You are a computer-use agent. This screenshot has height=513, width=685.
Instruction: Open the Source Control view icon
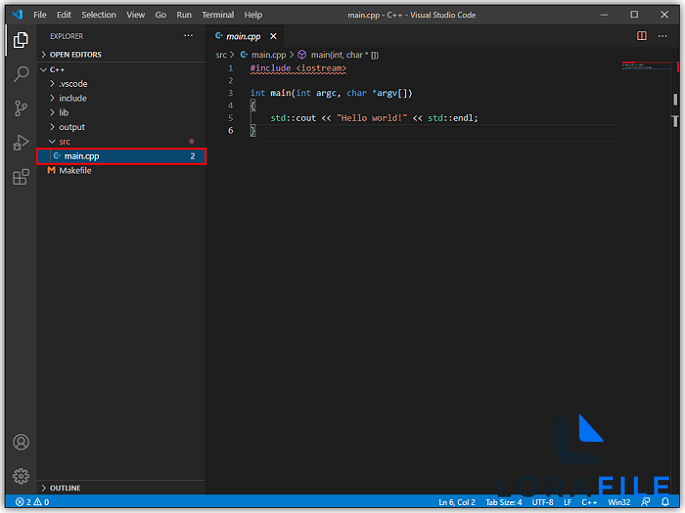click(21, 108)
